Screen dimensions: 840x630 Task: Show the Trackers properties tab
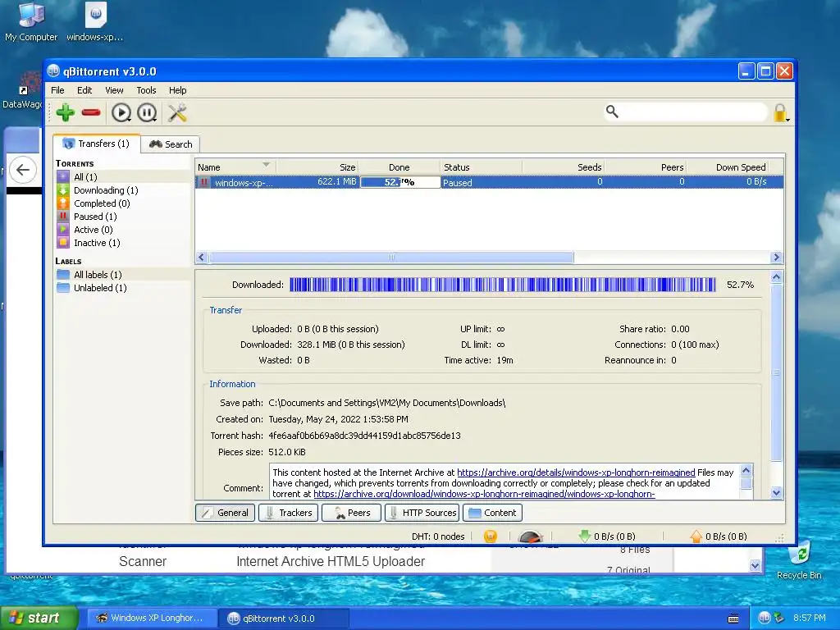point(289,513)
